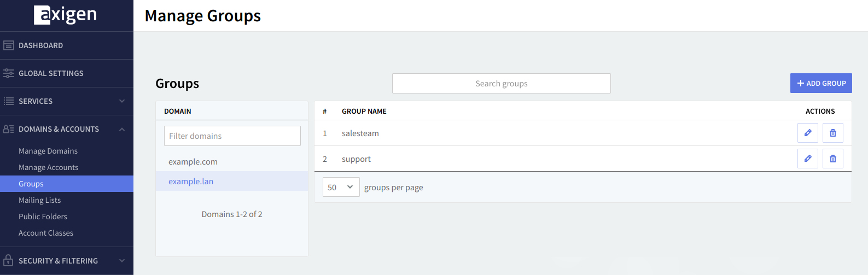
Task: Click the Security & Filtering lock icon
Action: coord(8,261)
